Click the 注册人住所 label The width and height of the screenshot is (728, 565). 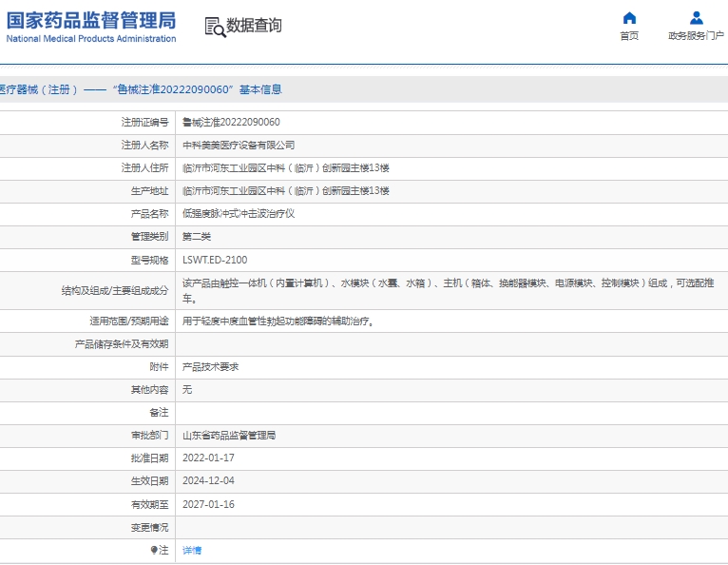(x=144, y=168)
